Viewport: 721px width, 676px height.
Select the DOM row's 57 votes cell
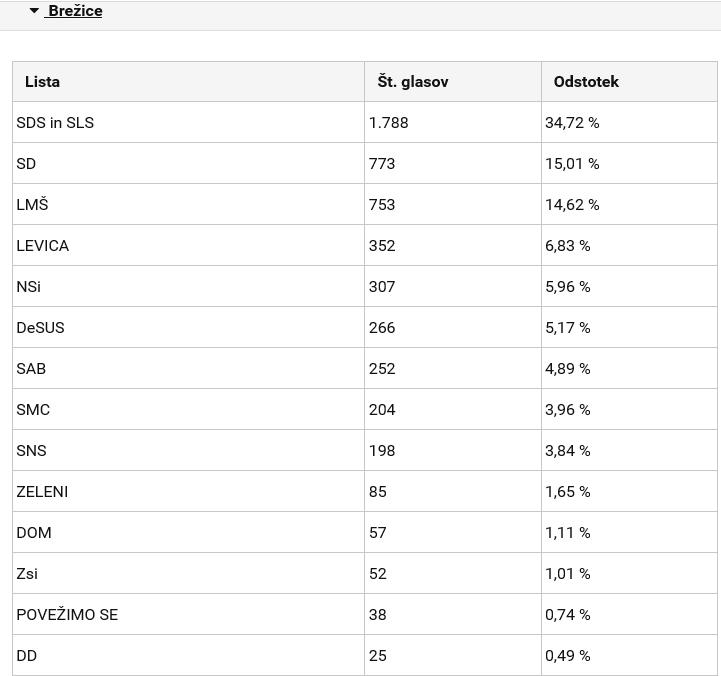453,532
